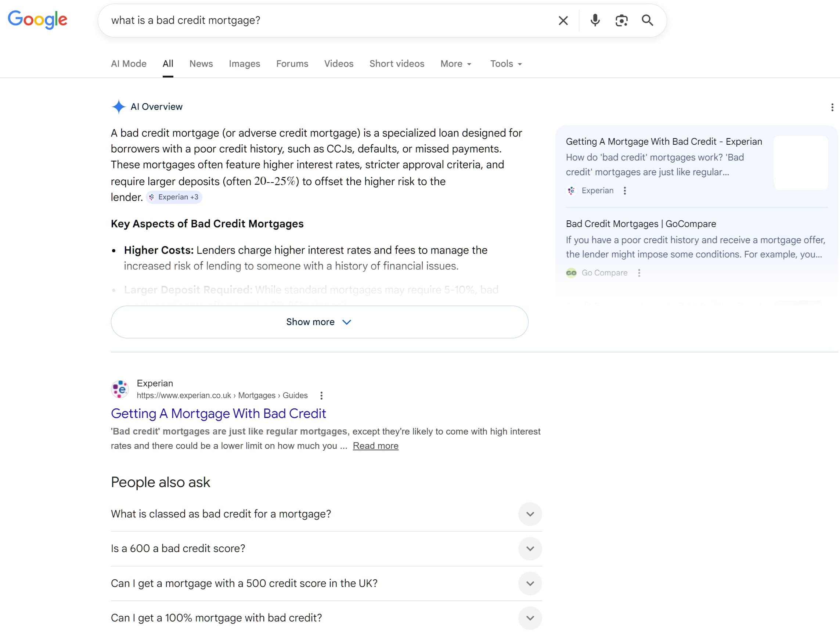
Task: Select the All results tab
Action: click(168, 64)
